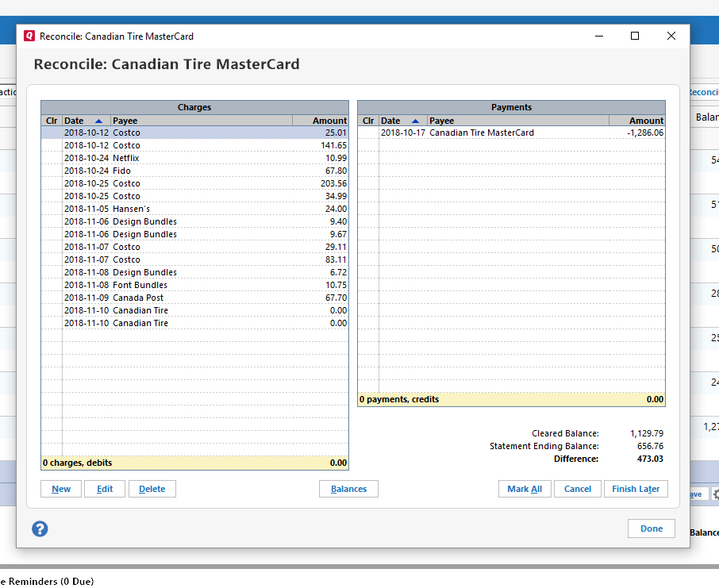Click the Difference value 473.03
This screenshot has height=588, width=719.
[x=650, y=459]
